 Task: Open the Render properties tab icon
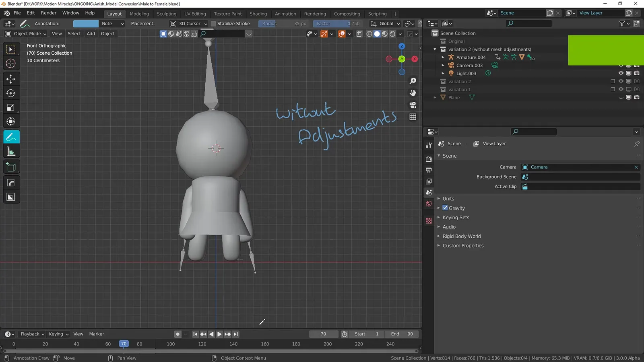pos(429,159)
